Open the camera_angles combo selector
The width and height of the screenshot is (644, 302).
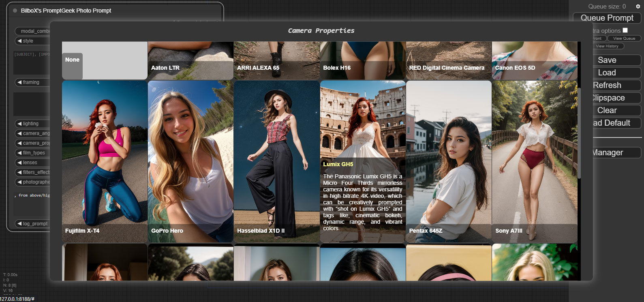point(32,133)
